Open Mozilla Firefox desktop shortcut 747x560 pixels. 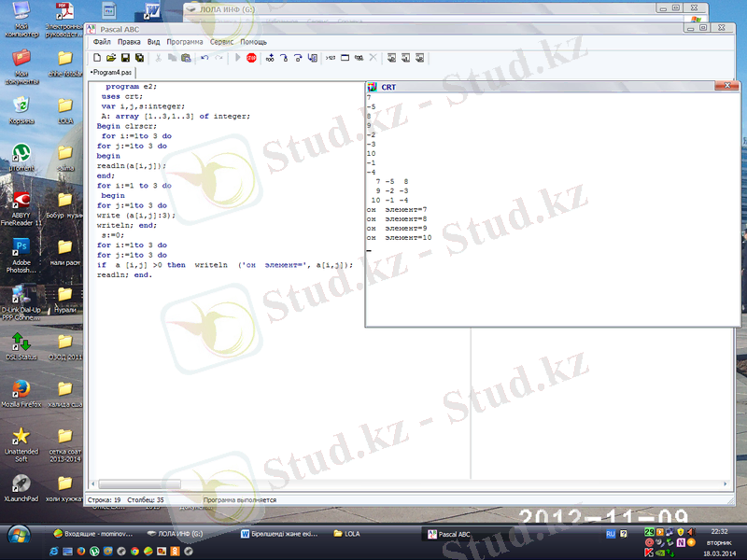point(21,388)
